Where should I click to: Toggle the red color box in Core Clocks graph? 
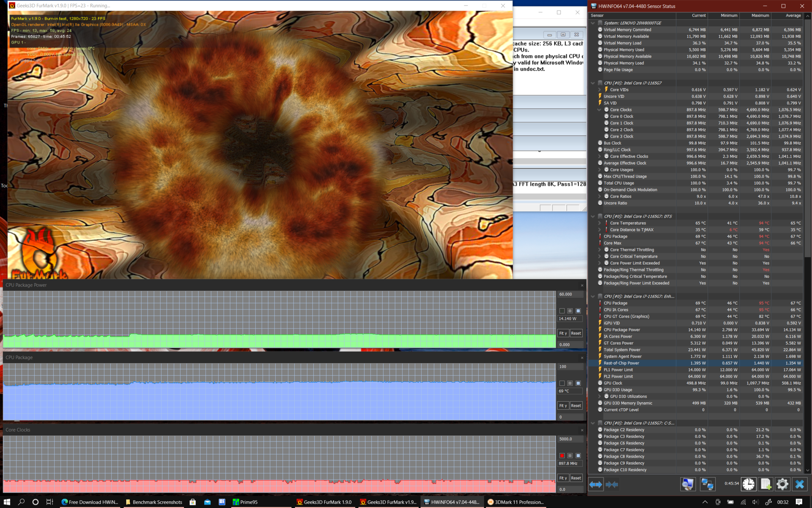click(562, 456)
